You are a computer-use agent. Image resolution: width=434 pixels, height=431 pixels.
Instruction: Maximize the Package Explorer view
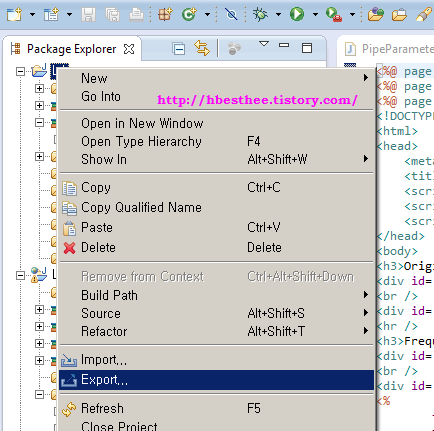pos(307,48)
